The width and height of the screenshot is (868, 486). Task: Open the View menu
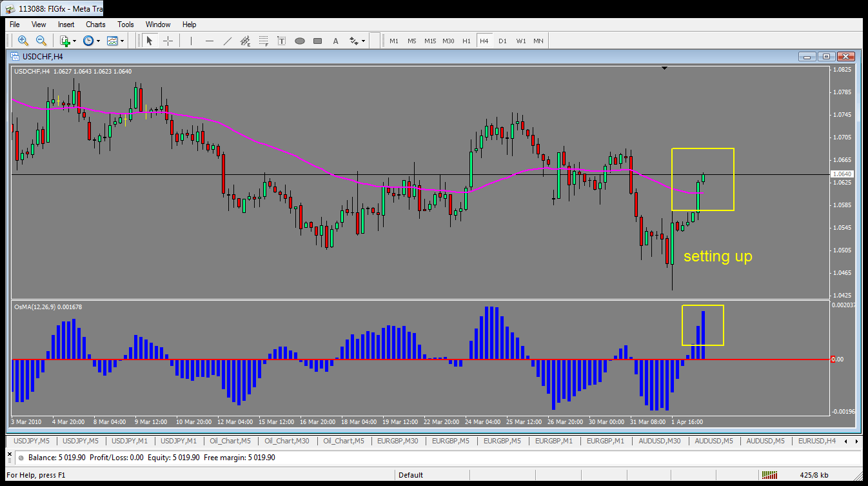click(39, 25)
